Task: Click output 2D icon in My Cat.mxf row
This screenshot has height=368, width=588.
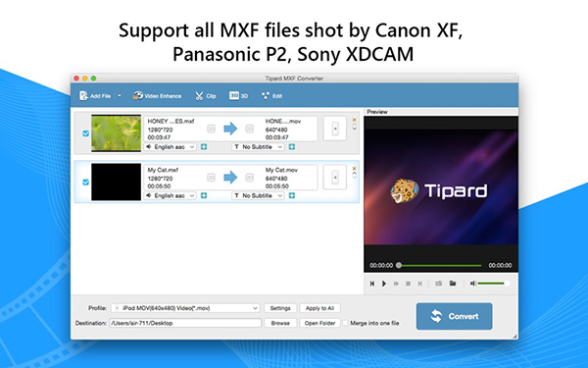Action: (x=249, y=178)
